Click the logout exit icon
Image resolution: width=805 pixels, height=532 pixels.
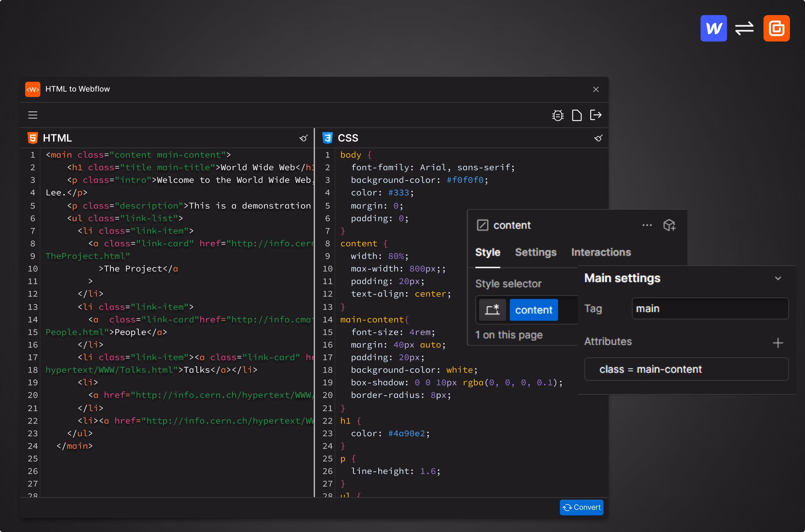tap(596, 115)
